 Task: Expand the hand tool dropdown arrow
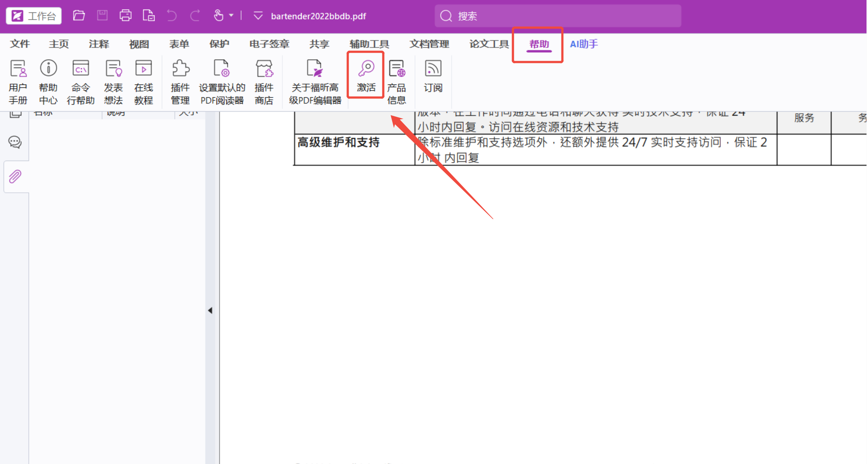click(231, 15)
